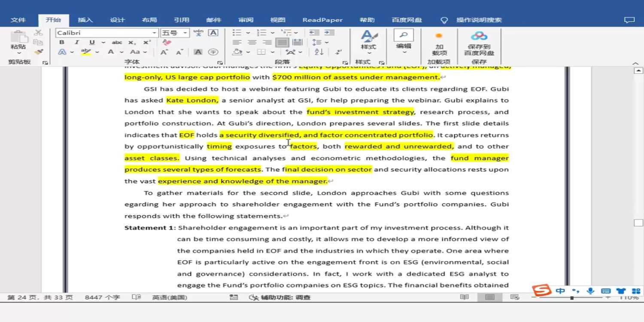Open the font size dropdown
The image size is (644, 322).
pos(185,33)
